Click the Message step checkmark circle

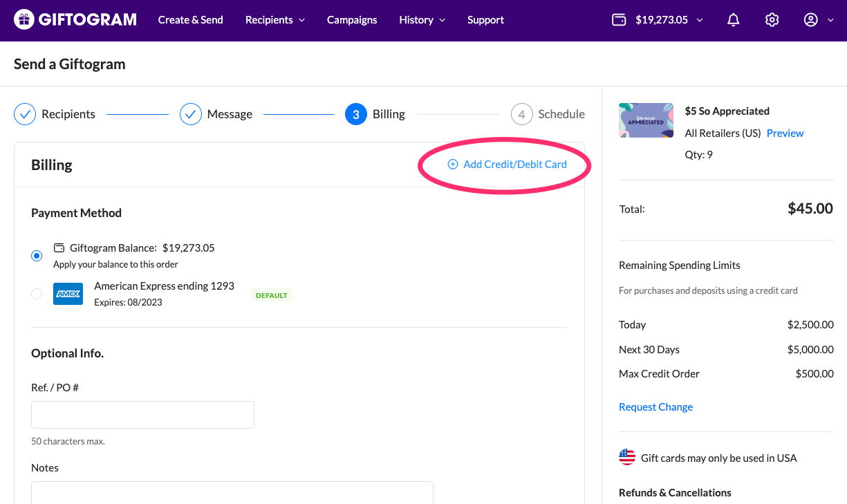[191, 114]
